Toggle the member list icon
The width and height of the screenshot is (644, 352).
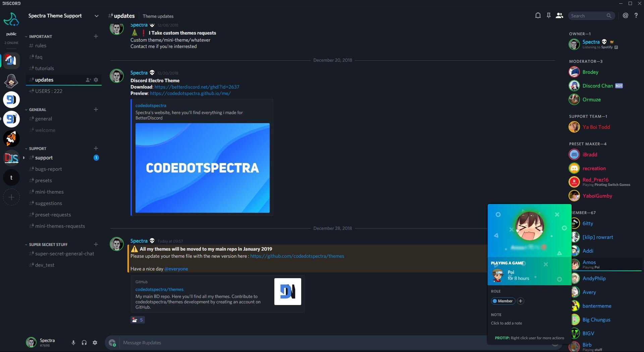tap(559, 15)
